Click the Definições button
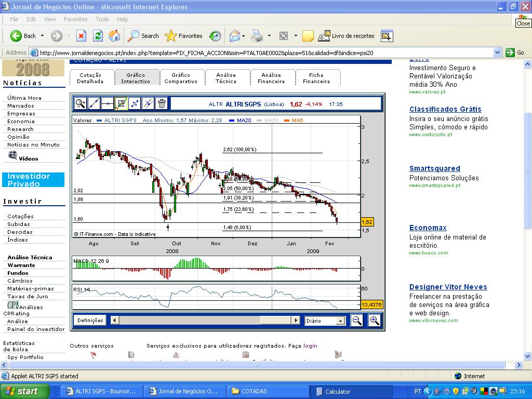 click(90, 320)
